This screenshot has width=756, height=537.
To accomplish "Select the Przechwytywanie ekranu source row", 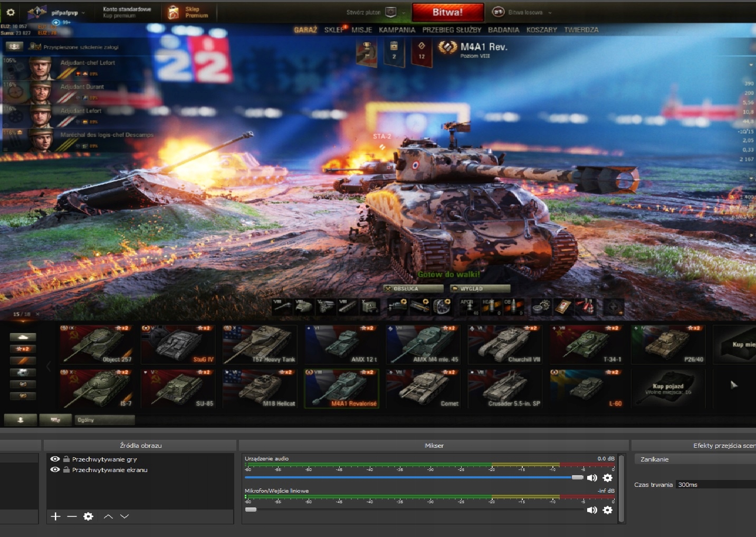I will pyautogui.click(x=140, y=469).
